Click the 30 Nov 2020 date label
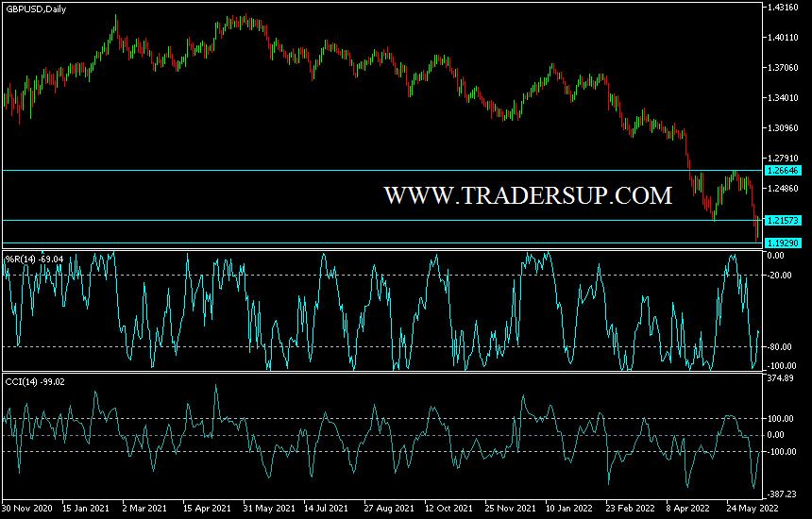812x519 pixels. [x=27, y=508]
